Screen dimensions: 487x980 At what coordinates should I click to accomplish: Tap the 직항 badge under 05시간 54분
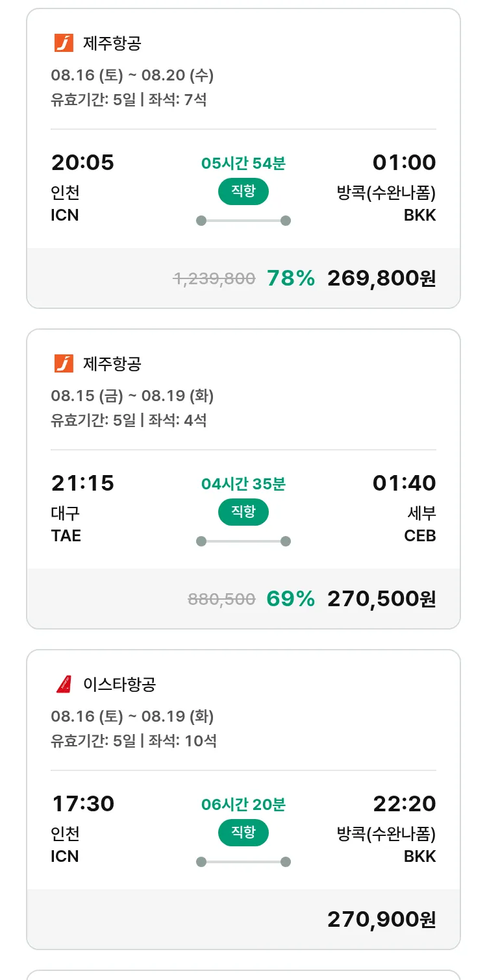pos(243,191)
